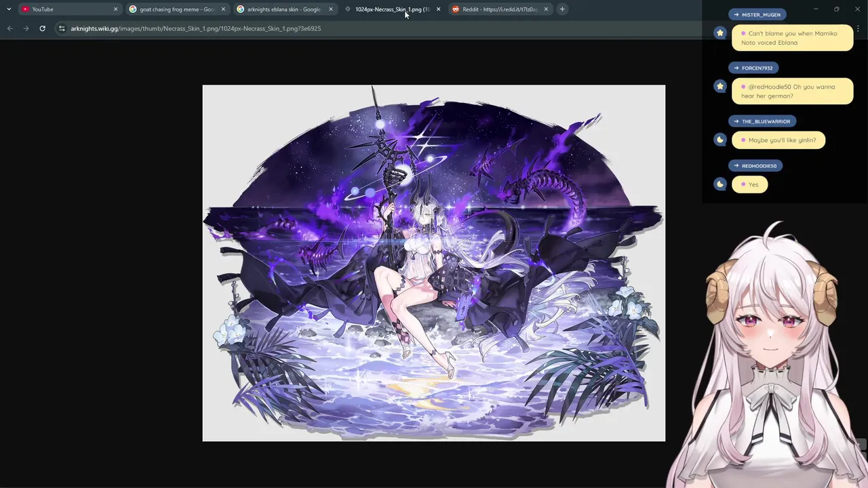Switch to the YouTube tab
Image resolution: width=868 pixels, height=488 pixels.
(x=68, y=9)
